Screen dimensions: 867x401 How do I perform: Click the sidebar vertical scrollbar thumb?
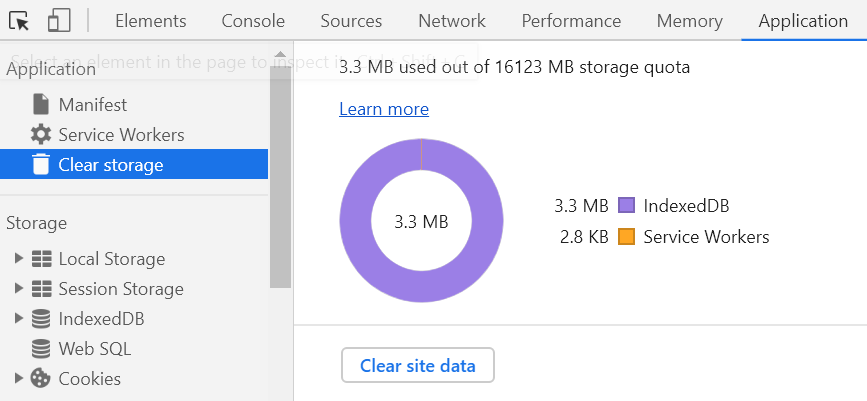pos(280,177)
